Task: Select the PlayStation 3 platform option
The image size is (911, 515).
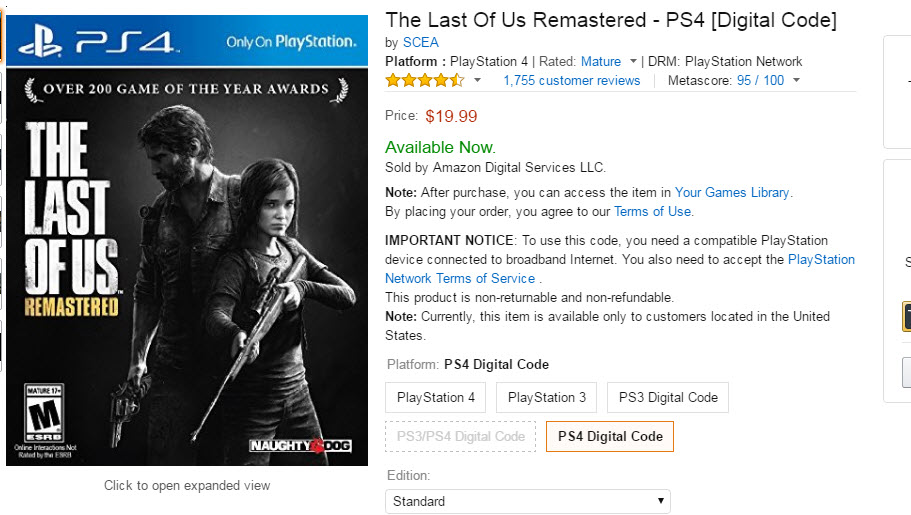Action: point(547,397)
